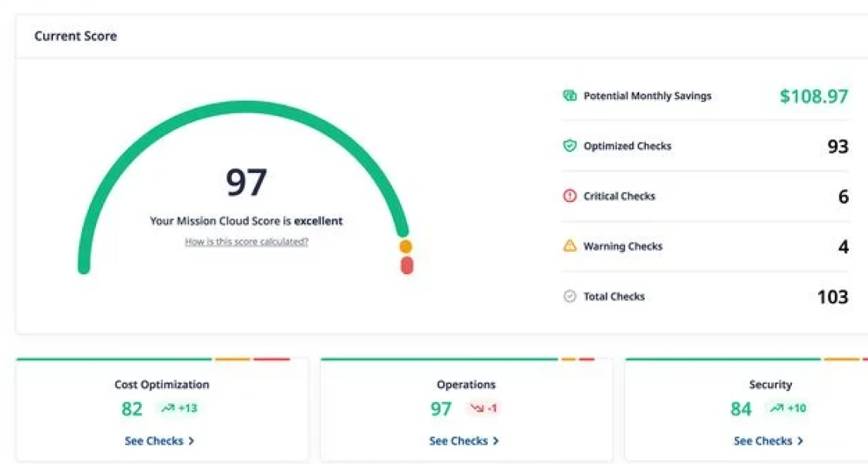This screenshot has width=868, height=464.
Task: Open 'How is this score calculated?' link
Action: tap(247, 241)
